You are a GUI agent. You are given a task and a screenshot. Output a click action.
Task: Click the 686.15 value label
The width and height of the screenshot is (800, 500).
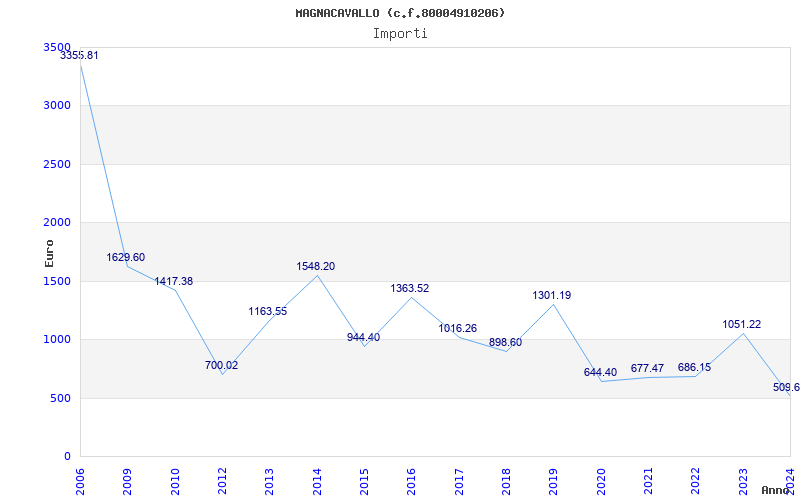pos(694,368)
